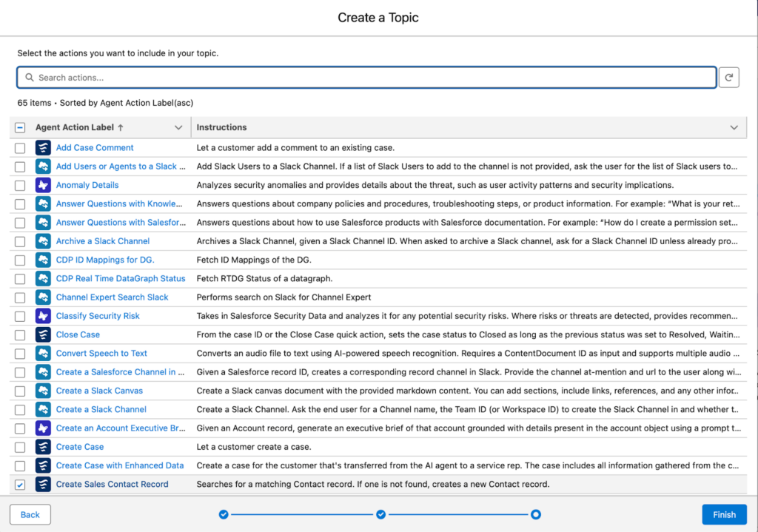Toggle the select-all checkbox in the header
The height and width of the screenshot is (532, 758).
[19, 127]
